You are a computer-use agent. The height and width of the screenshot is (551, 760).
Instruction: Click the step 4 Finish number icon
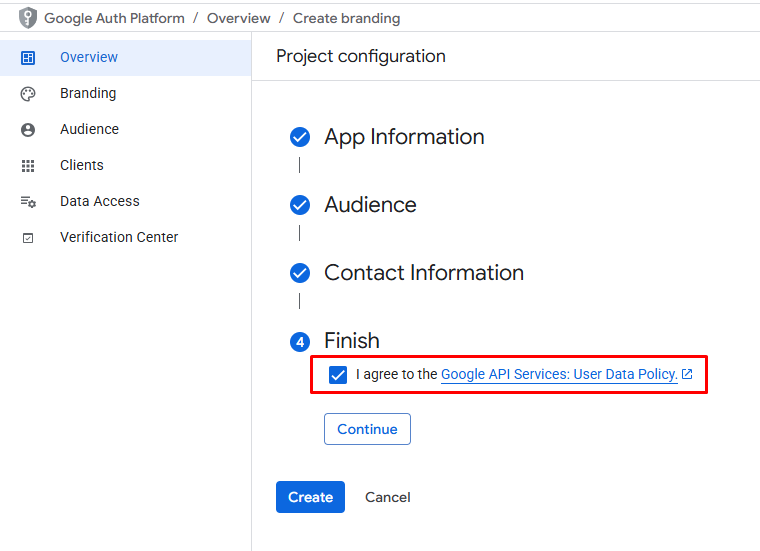(300, 342)
